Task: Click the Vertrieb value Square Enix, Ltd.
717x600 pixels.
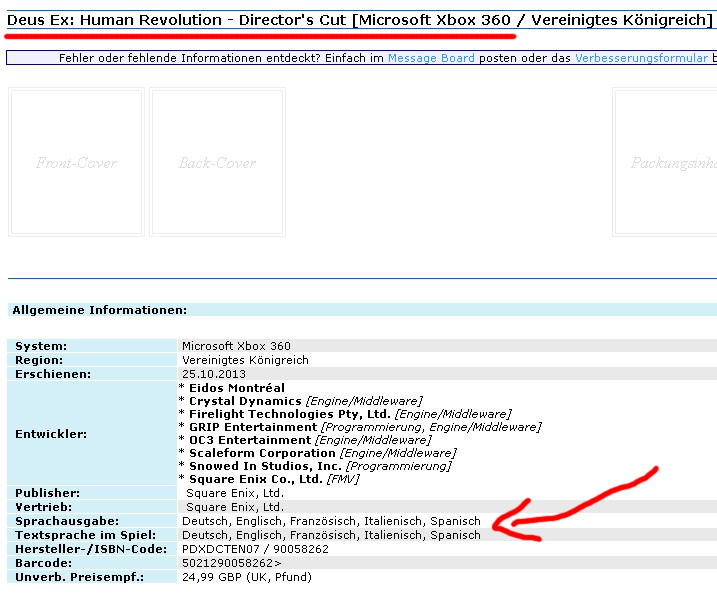Action: (235, 507)
